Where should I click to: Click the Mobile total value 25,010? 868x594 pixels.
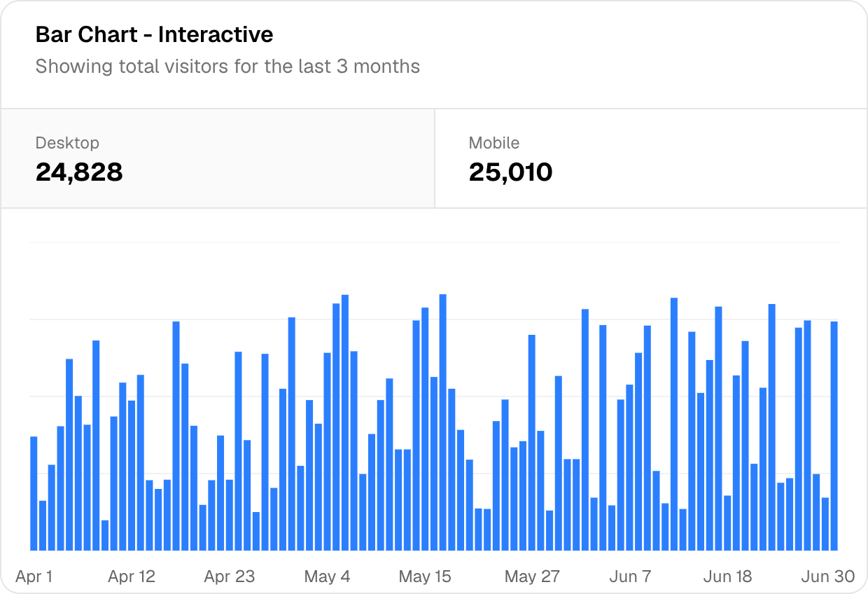[x=511, y=172]
